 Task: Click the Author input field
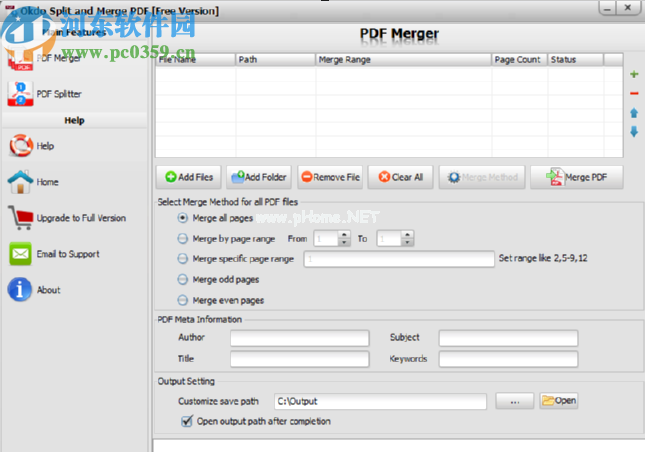click(x=300, y=338)
